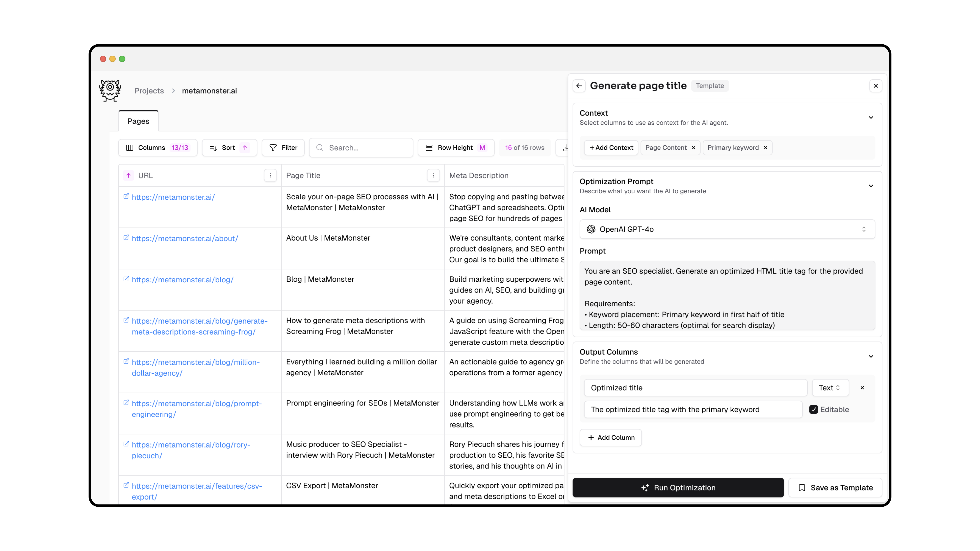The image size is (980, 551).
Task: Switch to the Pages tab
Action: 139,121
